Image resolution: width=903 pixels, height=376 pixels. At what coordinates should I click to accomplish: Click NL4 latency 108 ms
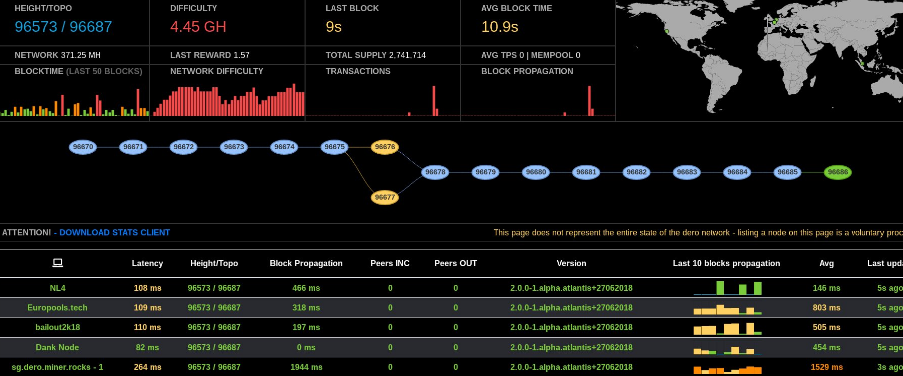pos(147,288)
